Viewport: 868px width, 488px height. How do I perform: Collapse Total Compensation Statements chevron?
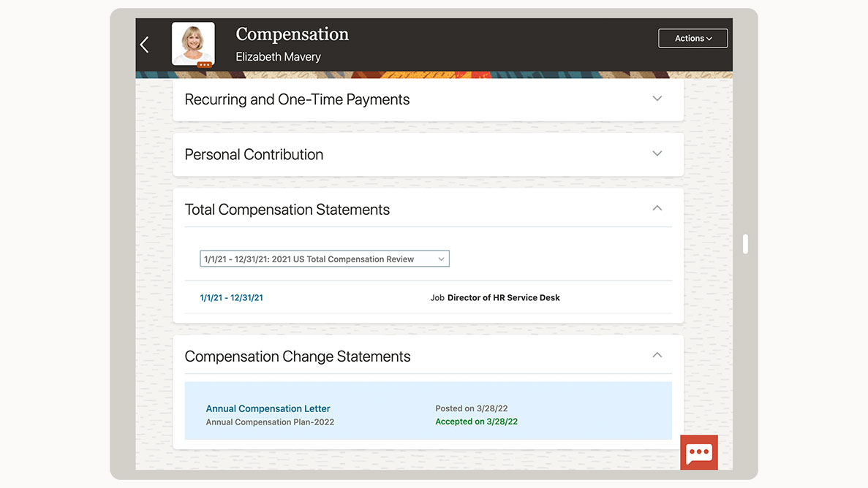657,208
